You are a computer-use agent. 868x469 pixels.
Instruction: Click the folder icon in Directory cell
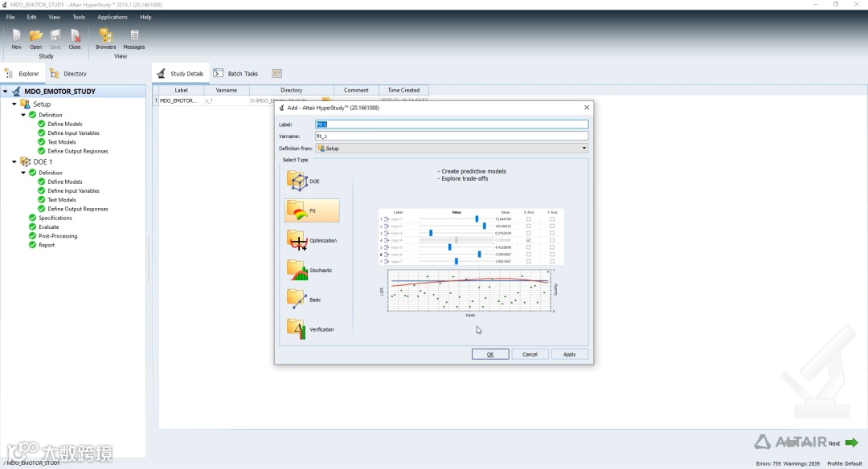tap(325, 100)
